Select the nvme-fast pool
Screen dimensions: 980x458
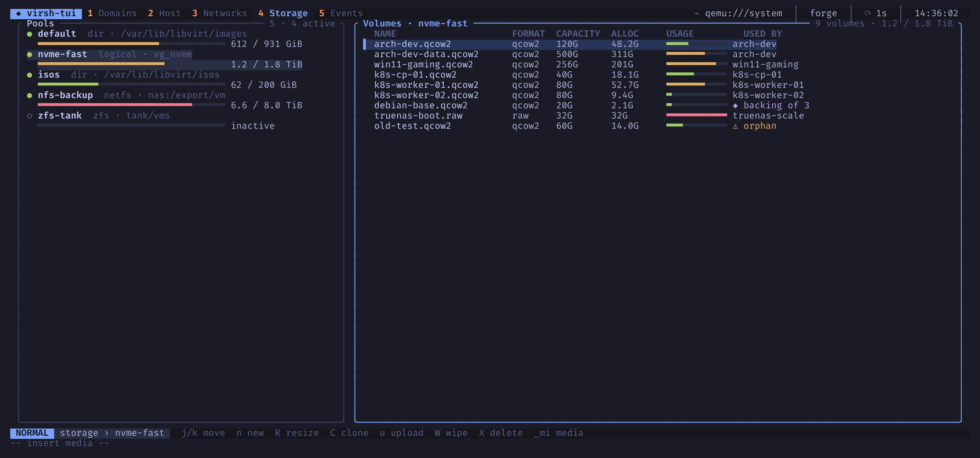coord(165,59)
